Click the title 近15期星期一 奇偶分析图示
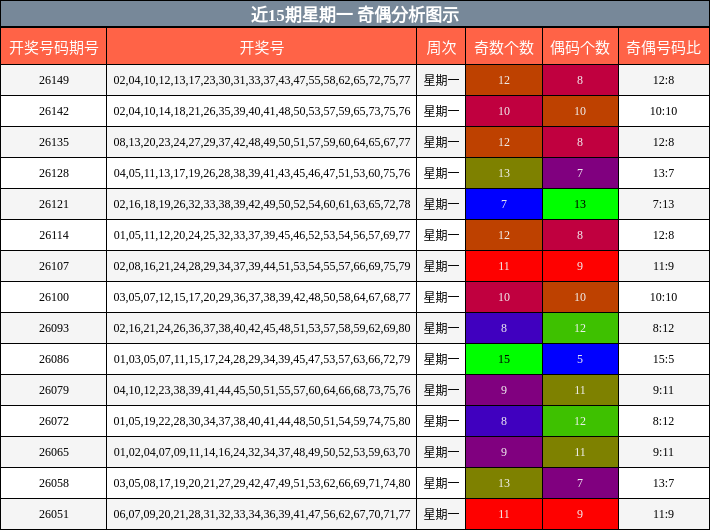 tap(355, 14)
